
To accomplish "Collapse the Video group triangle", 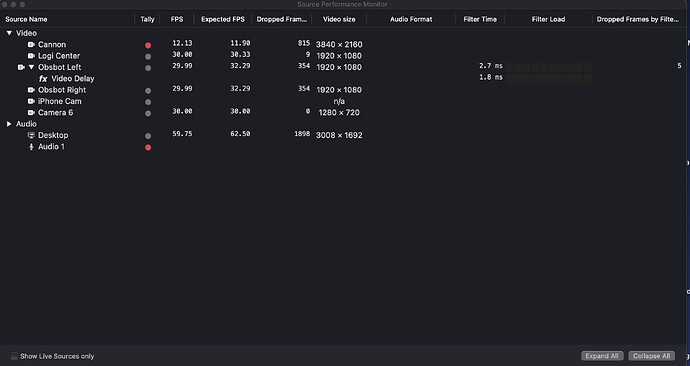I will pos(9,33).
